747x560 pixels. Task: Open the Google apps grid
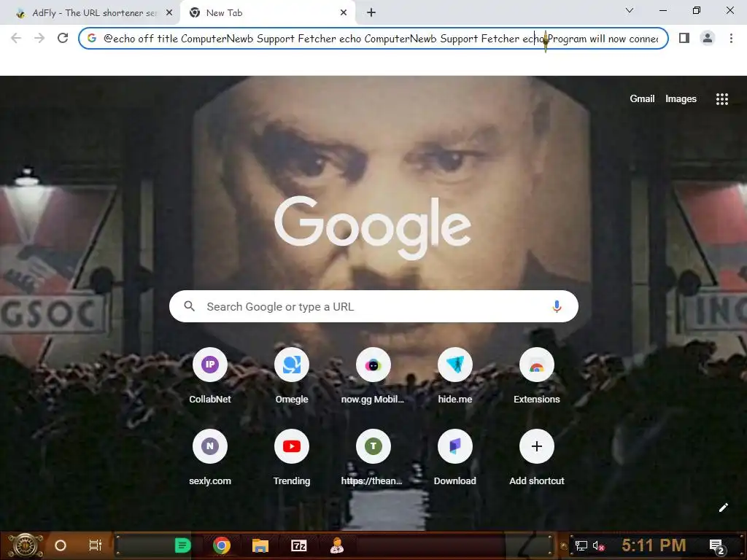pos(721,98)
